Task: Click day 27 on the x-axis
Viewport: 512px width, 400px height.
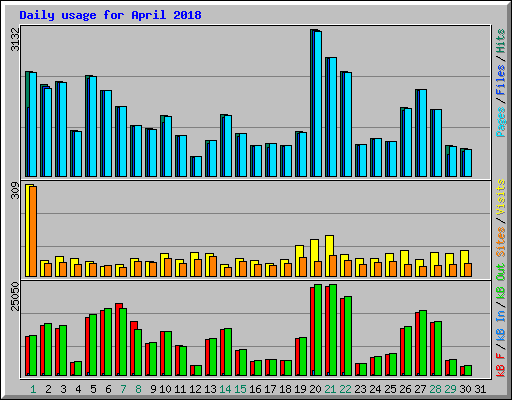Action: (x=420, y=389)
